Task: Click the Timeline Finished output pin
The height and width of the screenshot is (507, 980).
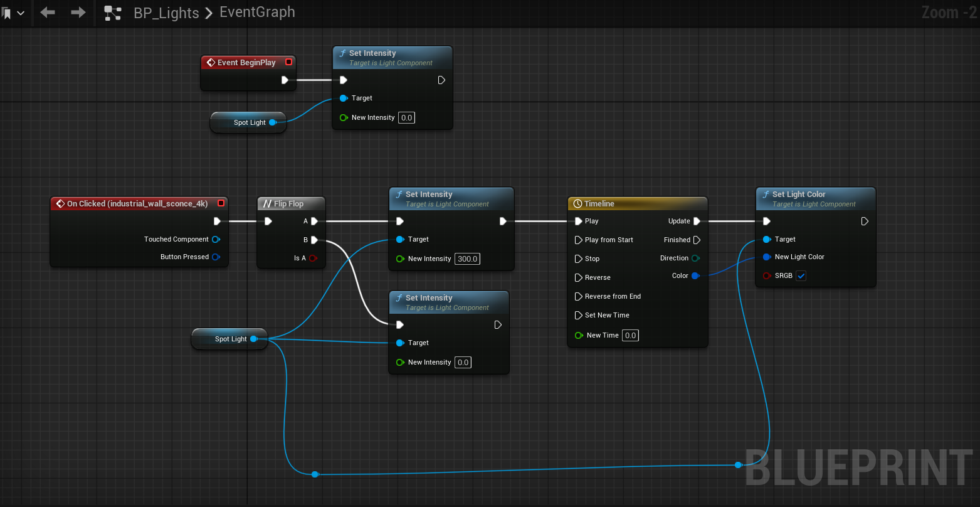Action: pyautogui.click(x=697, y=240)
